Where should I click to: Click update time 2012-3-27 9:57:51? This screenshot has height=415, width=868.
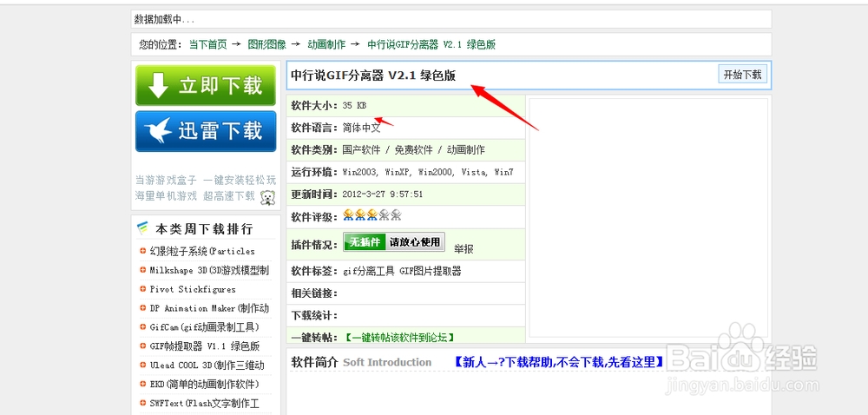(x=383, y=194)
